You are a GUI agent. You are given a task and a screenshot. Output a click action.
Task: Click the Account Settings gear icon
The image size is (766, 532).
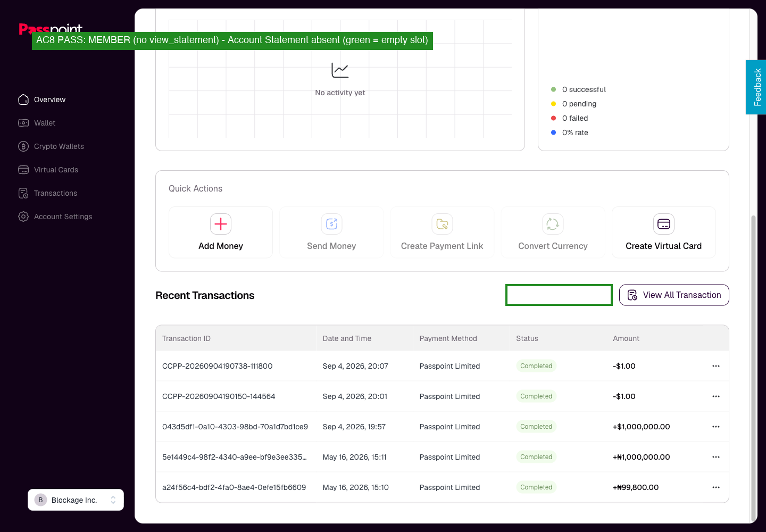pos(23,217)
